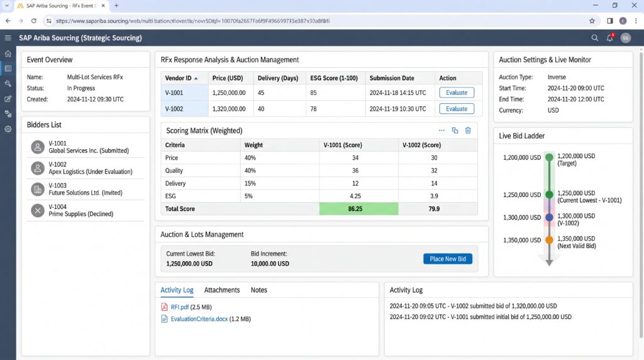644x360 pixels.
Task: Select the 1,250,000 USD current lowest marker
Action: point(549,194)
